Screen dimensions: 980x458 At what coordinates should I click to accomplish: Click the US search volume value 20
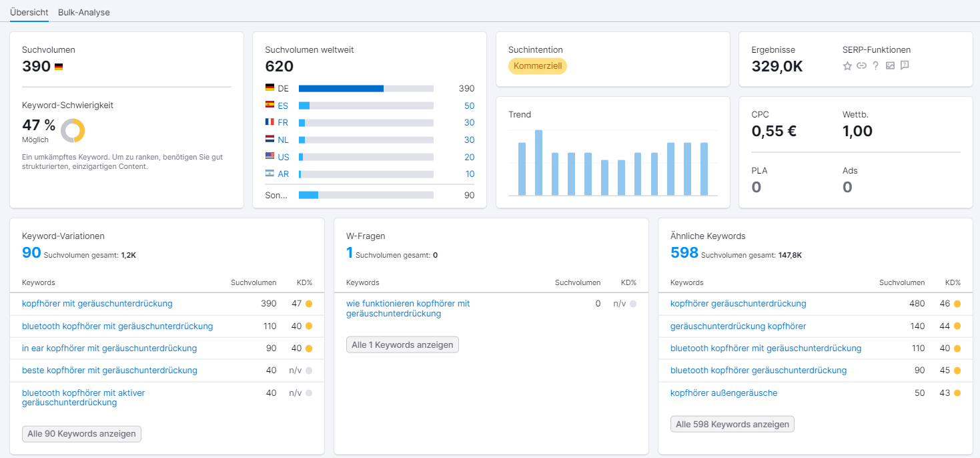point(469,157)
